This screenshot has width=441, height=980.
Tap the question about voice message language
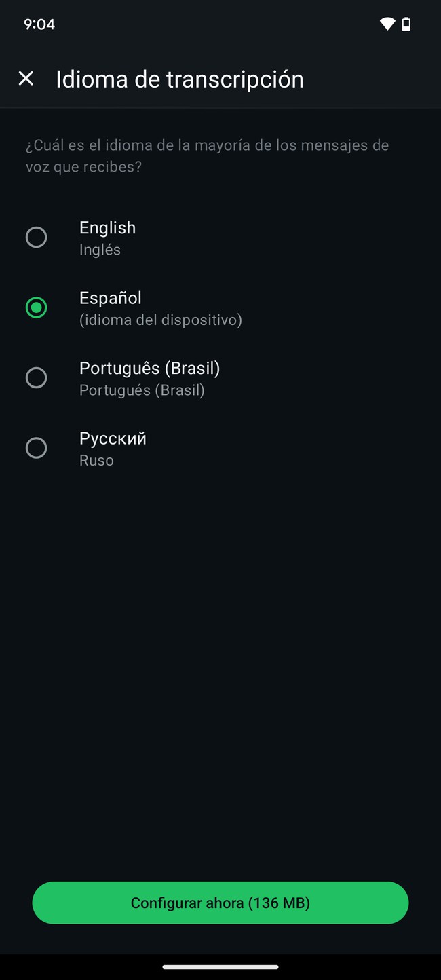coord(207,155)
